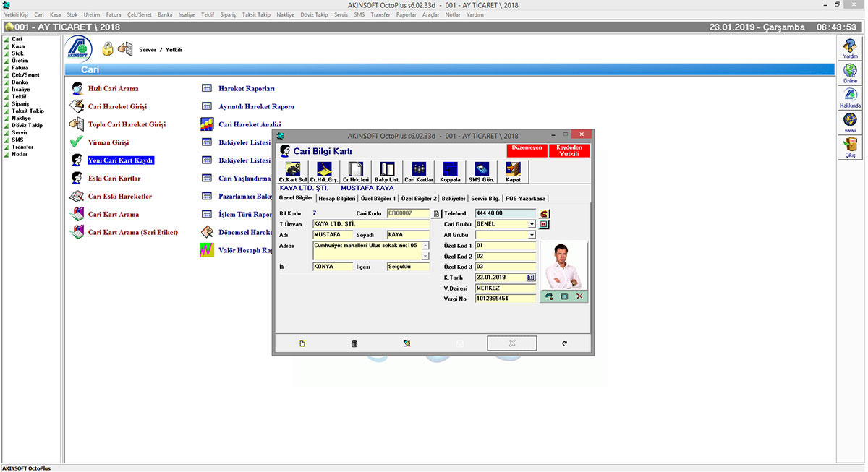Expand the Cari Grubu dropdown
This screenshot has height=472, width=868.
point(532,224)
